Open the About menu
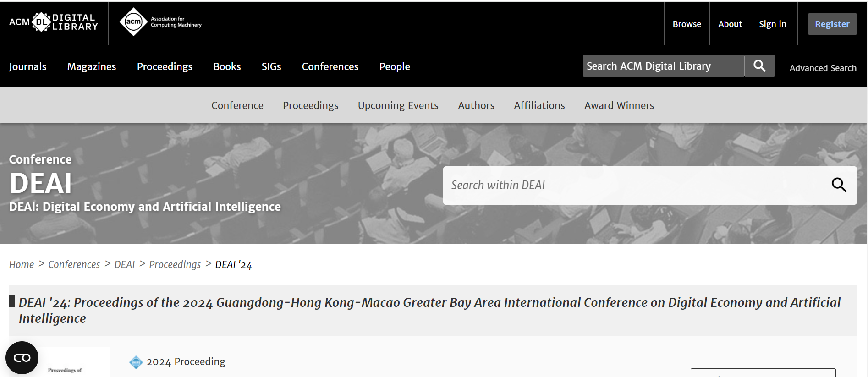 pos(730,24)
